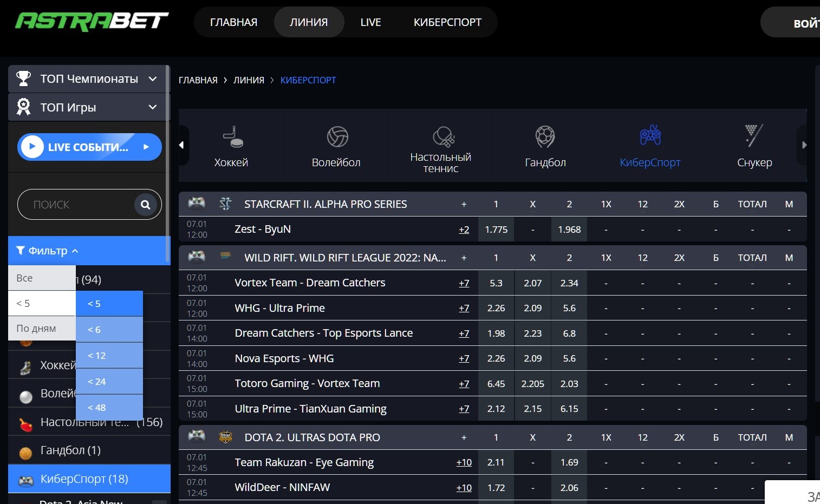Click the hockey skate icon in sidebar
The width and height of the screenshot is (820, 504).
[x=25, y=368]
